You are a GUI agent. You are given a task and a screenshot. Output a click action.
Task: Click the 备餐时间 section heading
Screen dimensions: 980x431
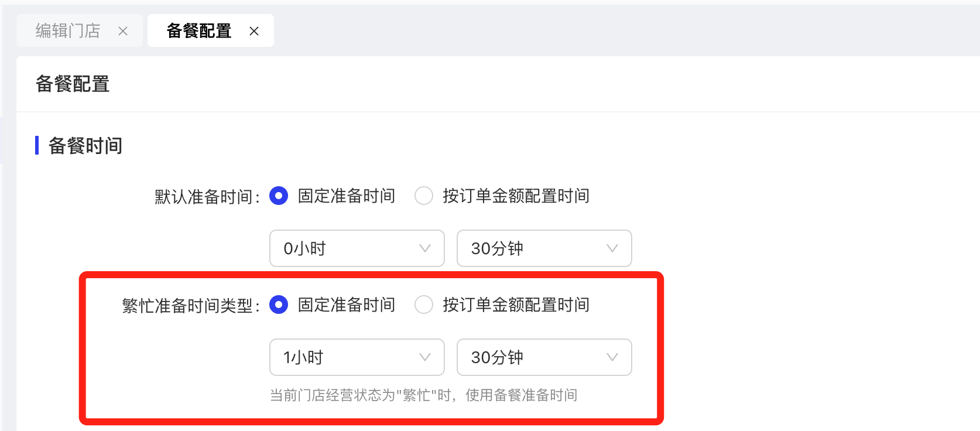click(85, 146)
